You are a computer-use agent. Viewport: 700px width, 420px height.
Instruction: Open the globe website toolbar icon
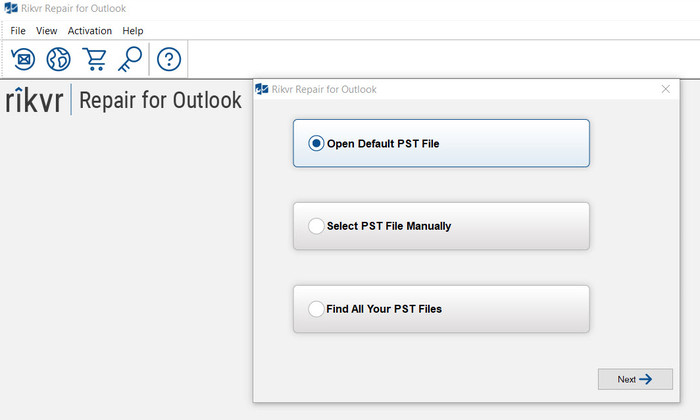pyautogui.click(x=58, y=59)
